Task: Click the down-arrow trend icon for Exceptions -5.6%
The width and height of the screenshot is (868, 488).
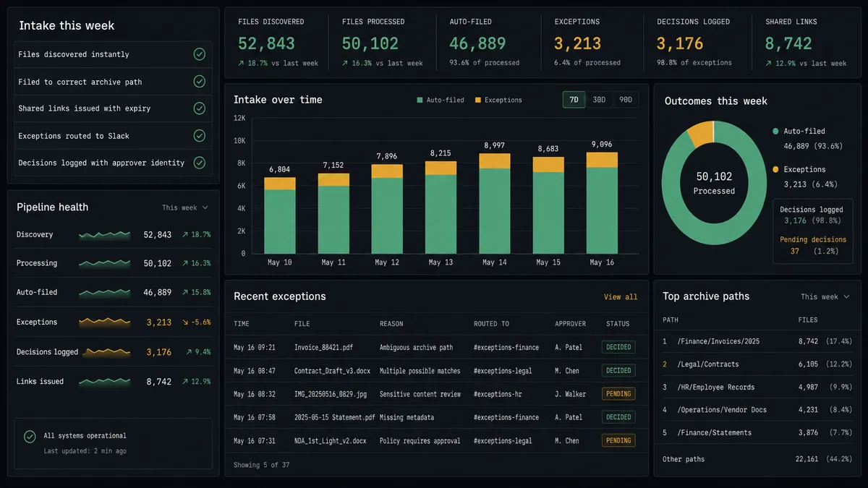Action: 186,322
